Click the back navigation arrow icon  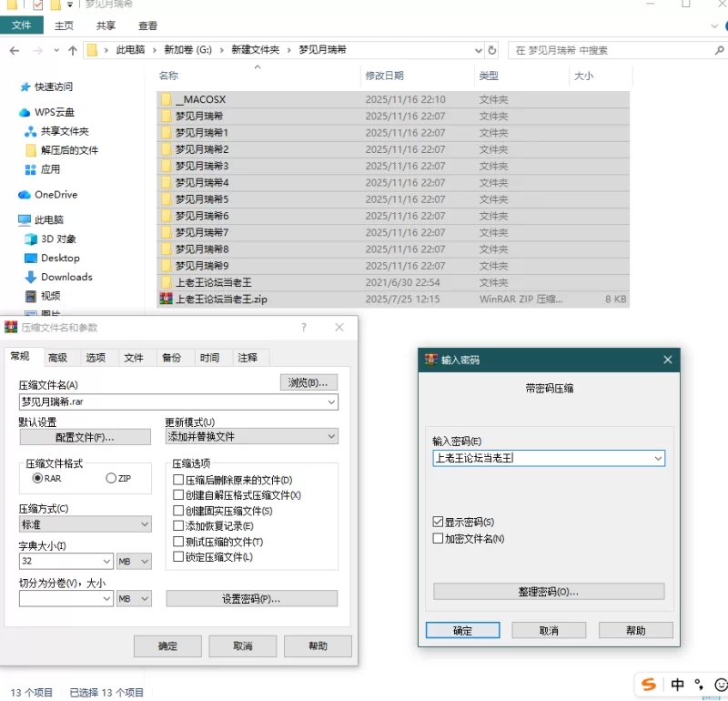[x=15, y=50]
